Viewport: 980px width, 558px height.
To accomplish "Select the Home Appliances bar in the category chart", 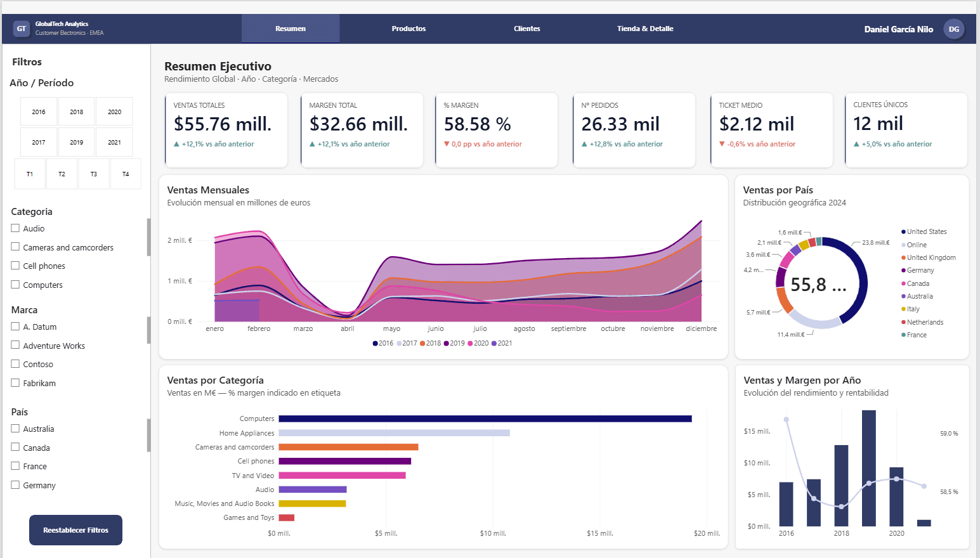I will coord(395,433).
